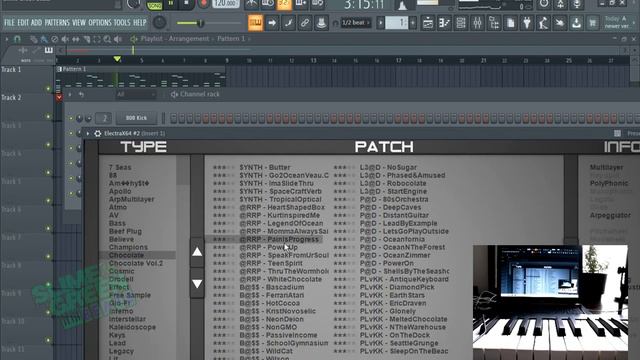Image resolution: width=640 pixels, height=360 pixels.
Task: Open the Piano roll view icon
Action: pyautogui.click(x=444, y=23)
